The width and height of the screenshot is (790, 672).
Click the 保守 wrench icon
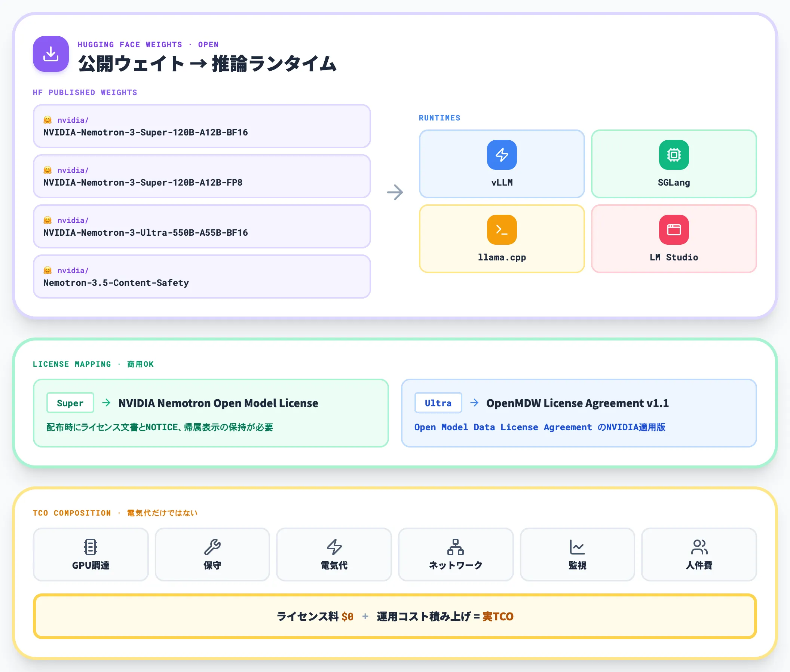point(212,547)
